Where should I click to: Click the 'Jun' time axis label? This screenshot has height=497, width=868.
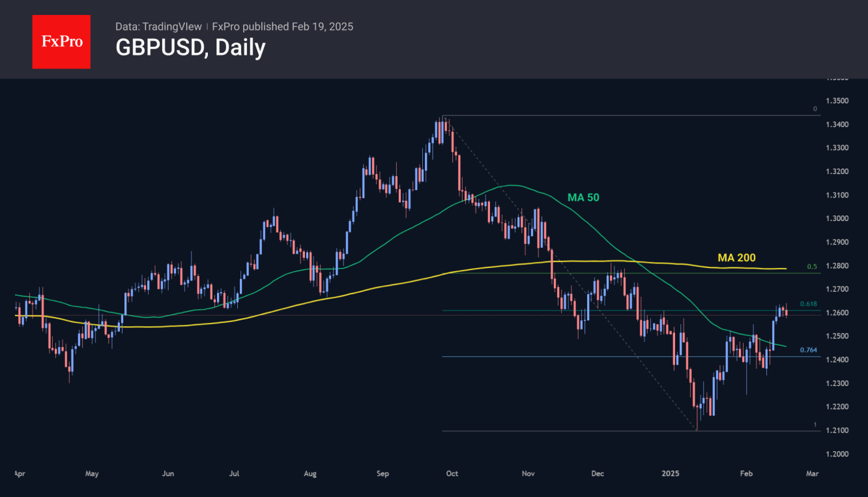(168, 474)
